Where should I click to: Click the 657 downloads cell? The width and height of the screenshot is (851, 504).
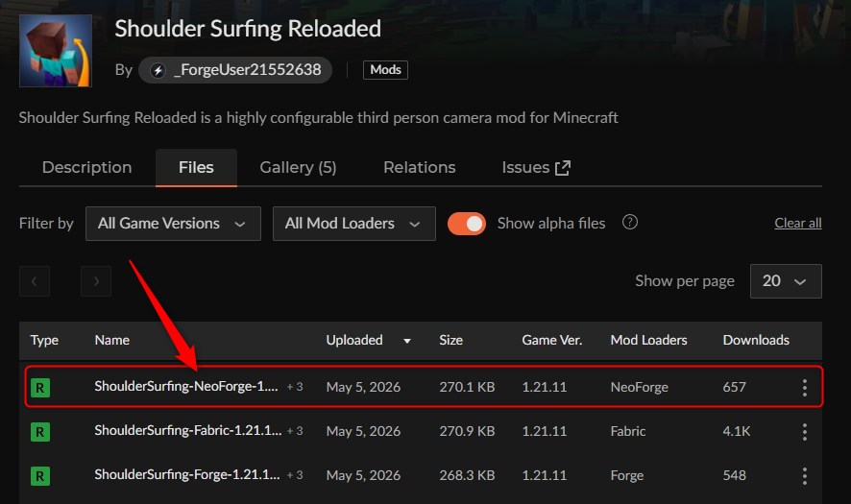tap(735, 387)
